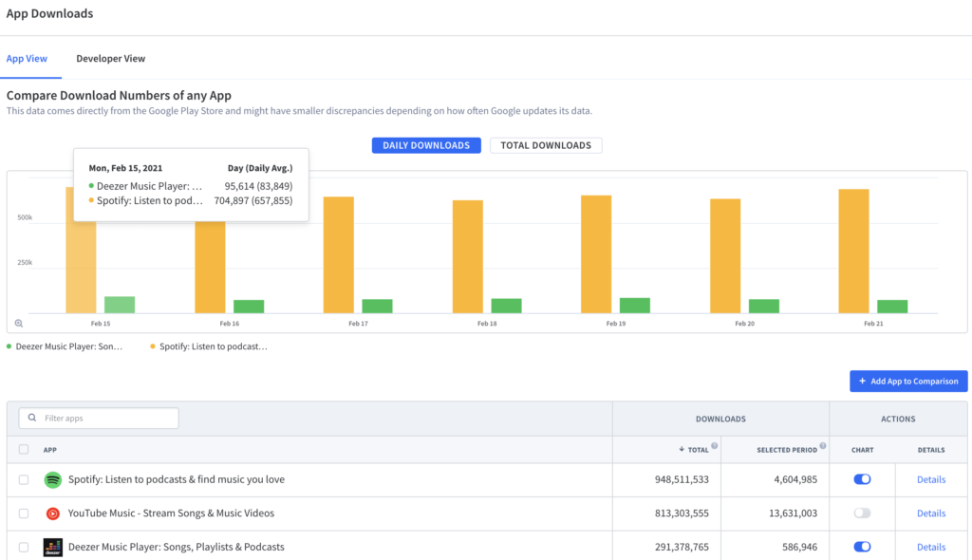Click the Feb 18 Spotify orange bar
This screenshot has height=560, width=972.
click(467, 256)
